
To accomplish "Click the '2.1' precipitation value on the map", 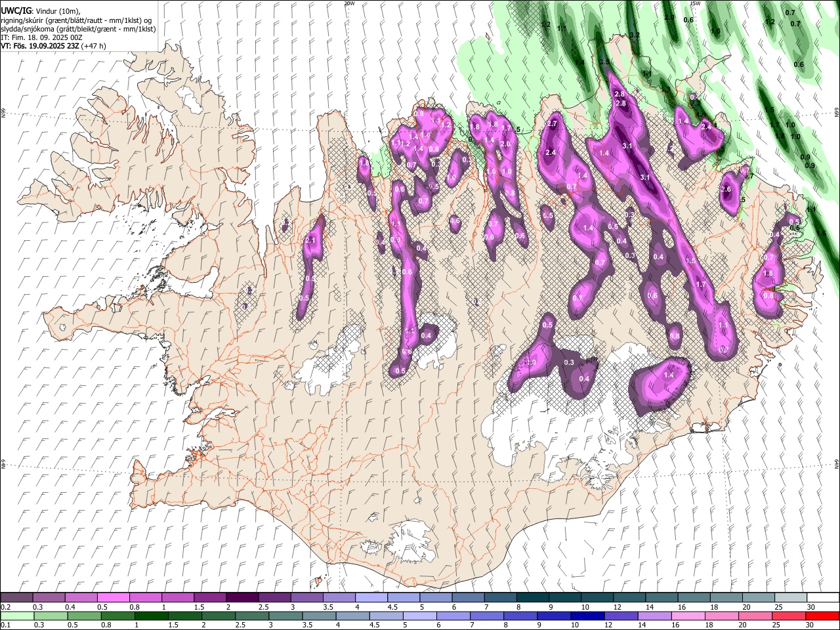I will coord(310,241).
